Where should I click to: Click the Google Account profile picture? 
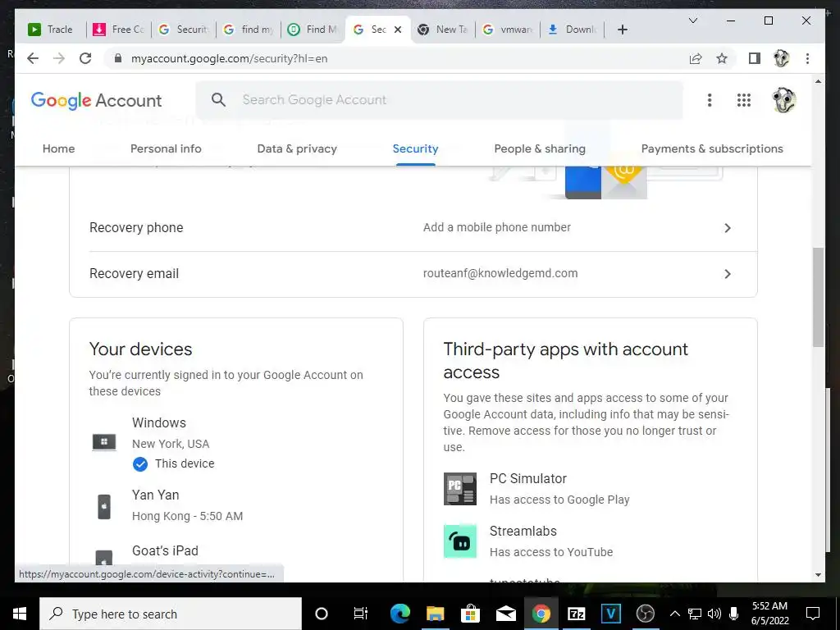pos(783,100)
